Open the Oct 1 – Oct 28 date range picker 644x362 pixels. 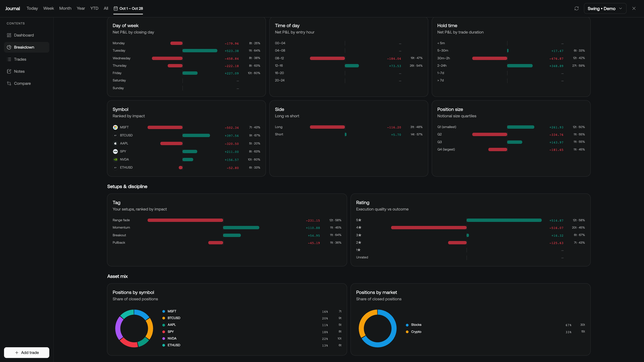[128, 9]
